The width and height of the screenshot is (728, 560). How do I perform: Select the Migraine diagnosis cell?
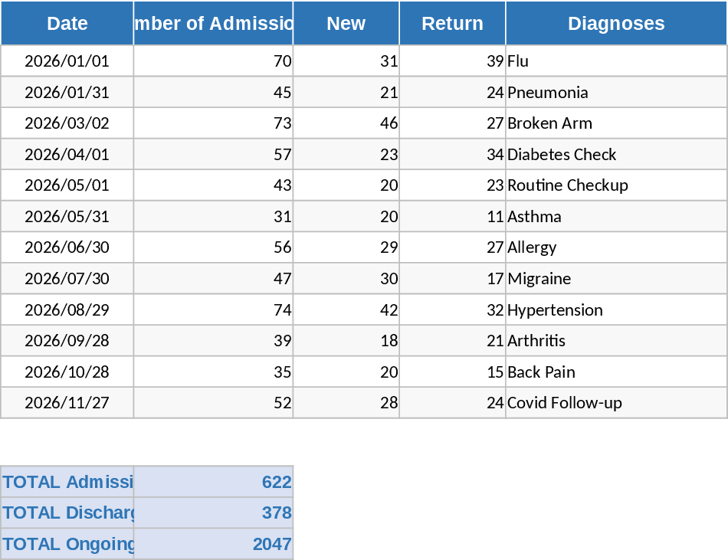(616, 279)
